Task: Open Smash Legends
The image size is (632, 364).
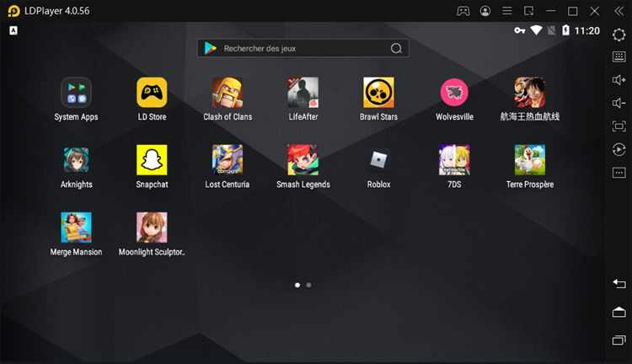Action: 303,160
